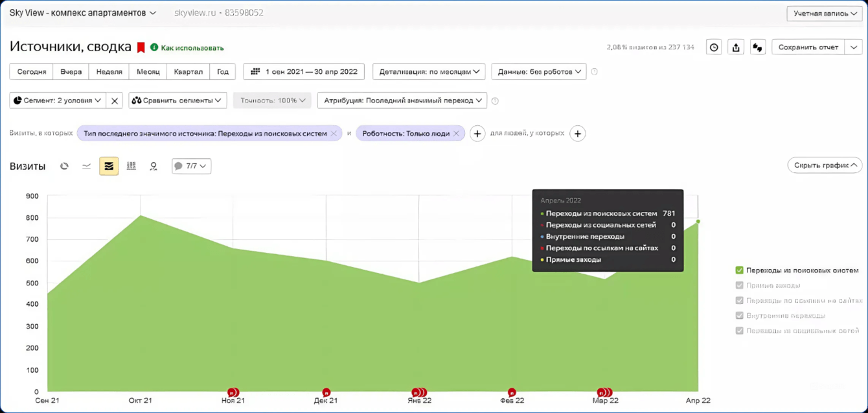This screenshot has width=868, height=413.
Task: Click the clock history icon
Action: 714,47
